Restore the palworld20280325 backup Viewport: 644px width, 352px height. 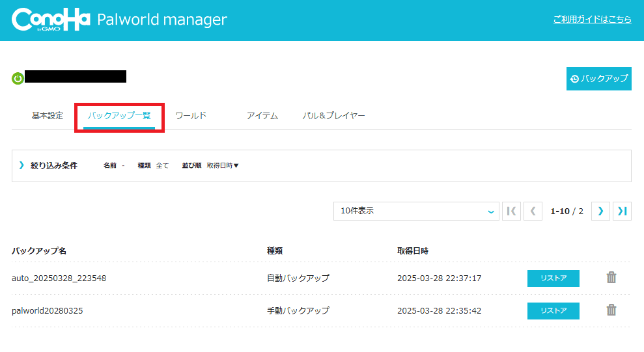553,310
